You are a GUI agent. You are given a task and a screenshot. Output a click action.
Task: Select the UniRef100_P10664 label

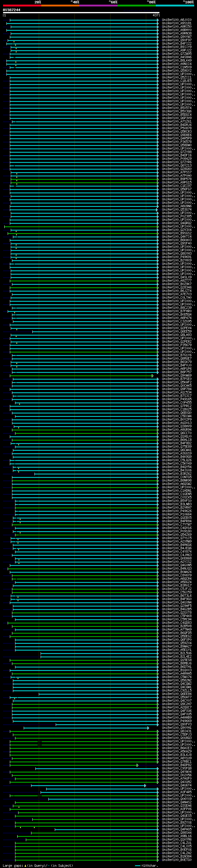pyautogui.click(x=177, y=514)
